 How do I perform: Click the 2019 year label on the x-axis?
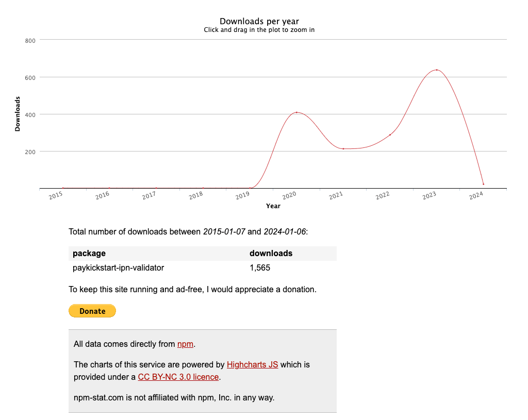click(x=242, y=195)
